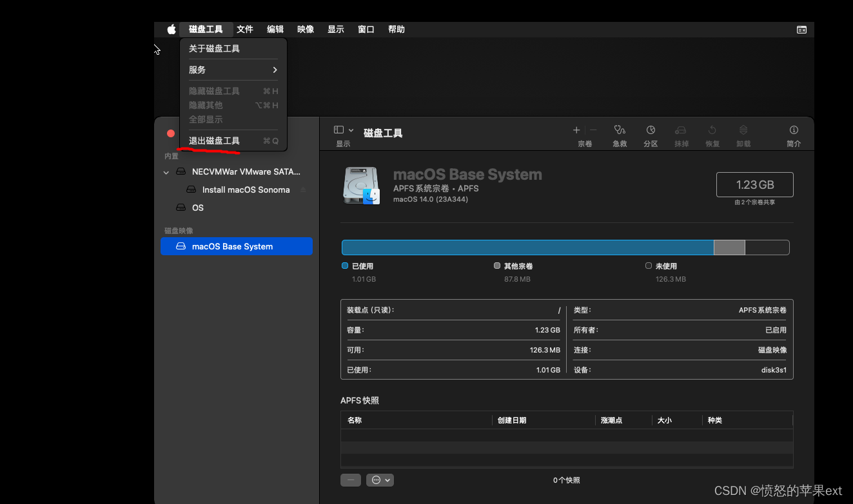Image resolution: width=853 pixels, height=504 pixels.
Task: Click the 恢复 restore toolbar icon
Action: tap(712, 130)
